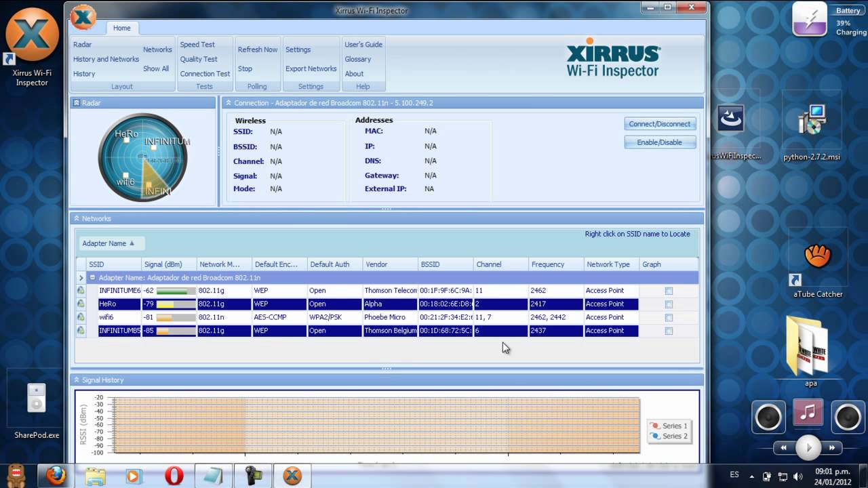Click HeRo signal strength bar
Image resolution: width=868 pixels, height=488 pixels.
pyautogui.click(x=176, y=304)
